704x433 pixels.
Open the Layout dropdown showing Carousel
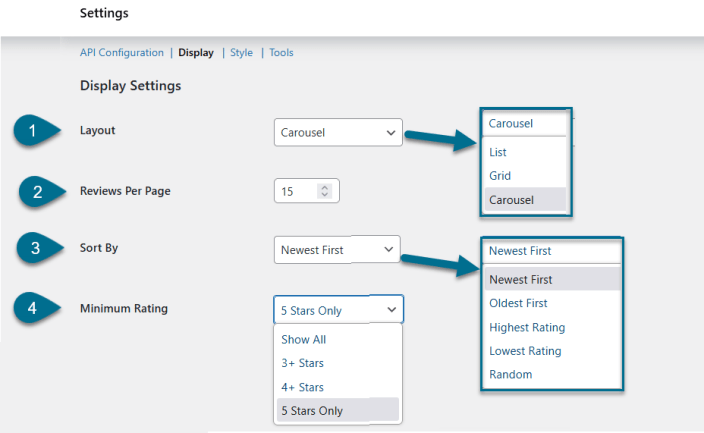(337, 132)
